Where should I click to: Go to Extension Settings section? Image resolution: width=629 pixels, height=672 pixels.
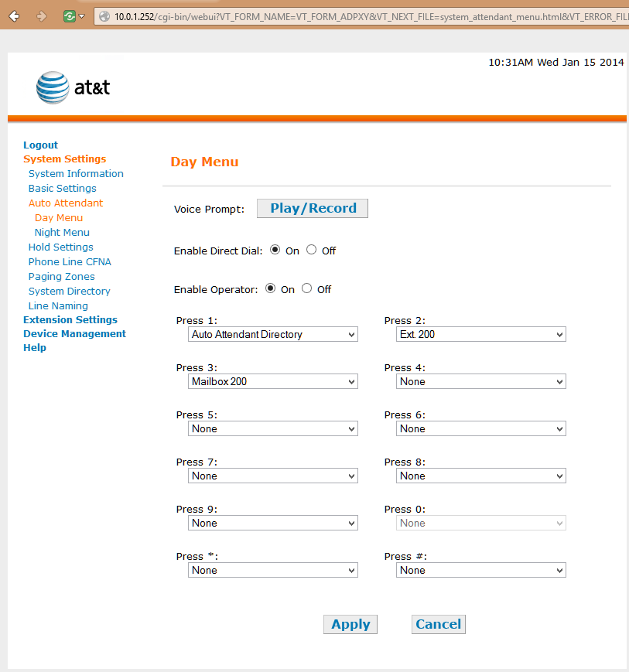pyautogui.click(x=70, y=320)
